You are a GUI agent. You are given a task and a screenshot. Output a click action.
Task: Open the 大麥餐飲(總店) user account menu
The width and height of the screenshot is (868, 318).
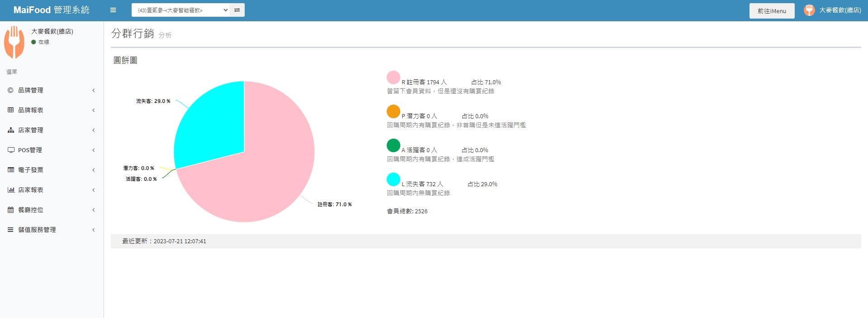coord(833,10)
